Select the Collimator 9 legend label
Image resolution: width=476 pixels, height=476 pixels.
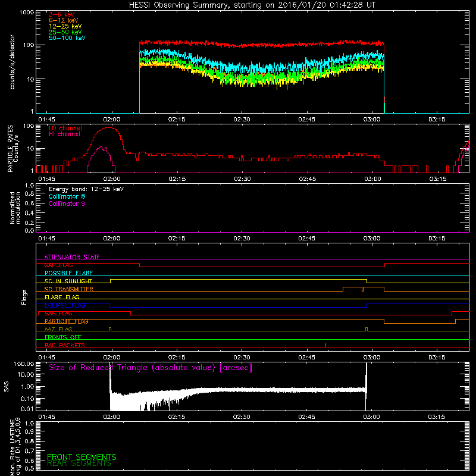point(67,203)
